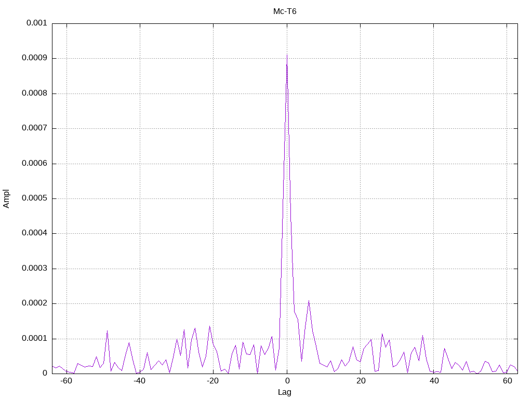
Task: Click the -60 x-axis tick label
Action: [x=66, y=381]
